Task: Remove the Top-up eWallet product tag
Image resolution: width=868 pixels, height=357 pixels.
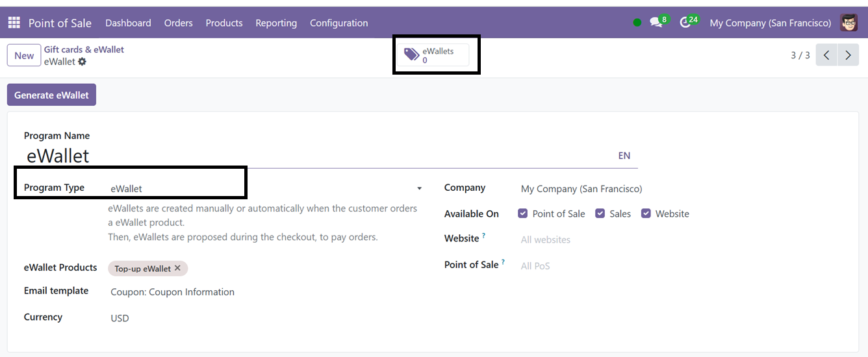Action: pyautogui.click(x=177, y=268)
